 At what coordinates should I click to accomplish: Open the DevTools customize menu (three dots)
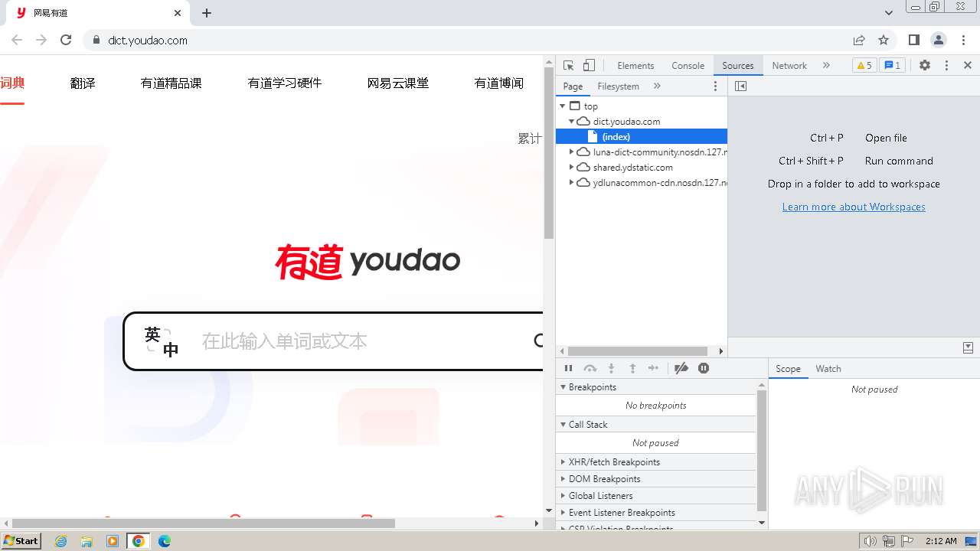coord(946,66)
